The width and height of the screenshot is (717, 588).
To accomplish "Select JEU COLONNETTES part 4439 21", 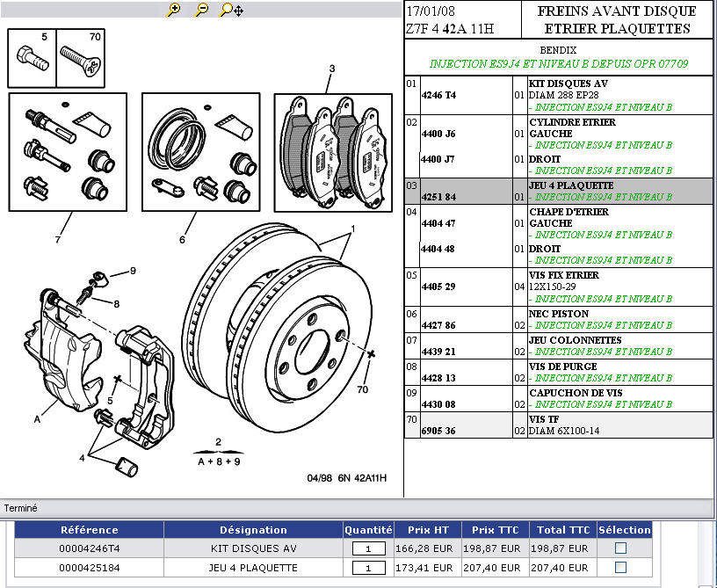I will [438, 352].
